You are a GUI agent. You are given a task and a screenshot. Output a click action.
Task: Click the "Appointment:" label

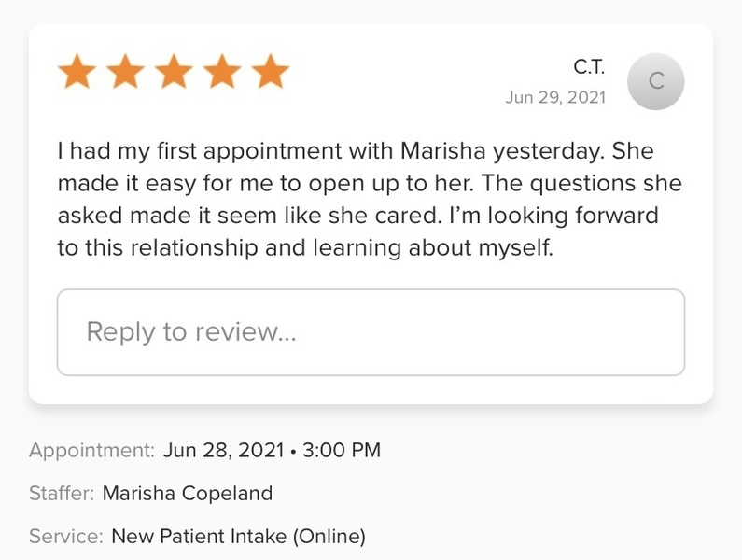click(91, 450)
